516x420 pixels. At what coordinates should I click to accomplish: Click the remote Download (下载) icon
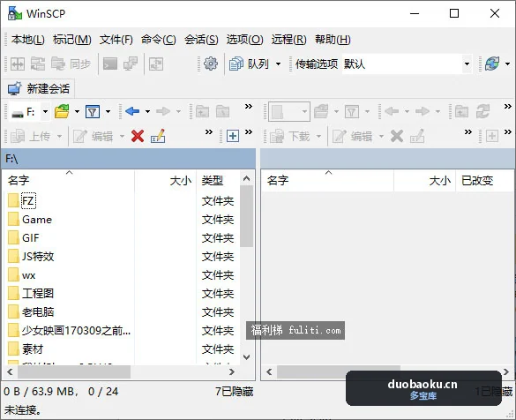pos(277,136)
